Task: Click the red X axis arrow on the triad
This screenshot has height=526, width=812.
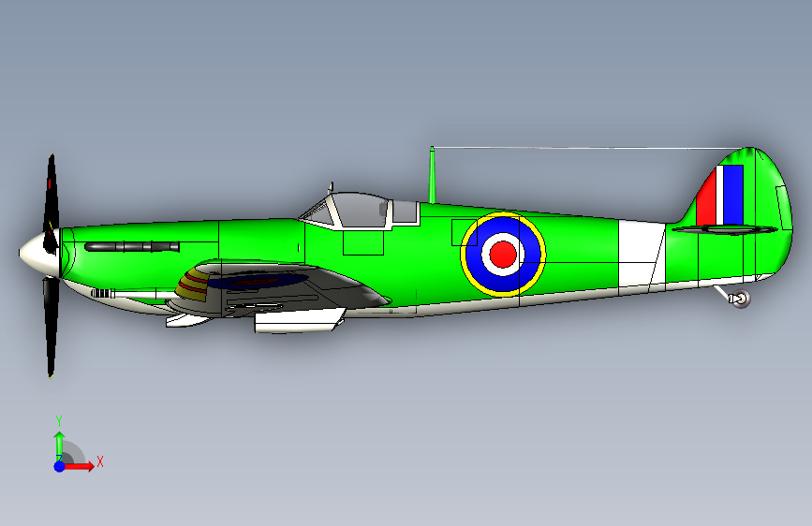Action: tap(80, 466)
